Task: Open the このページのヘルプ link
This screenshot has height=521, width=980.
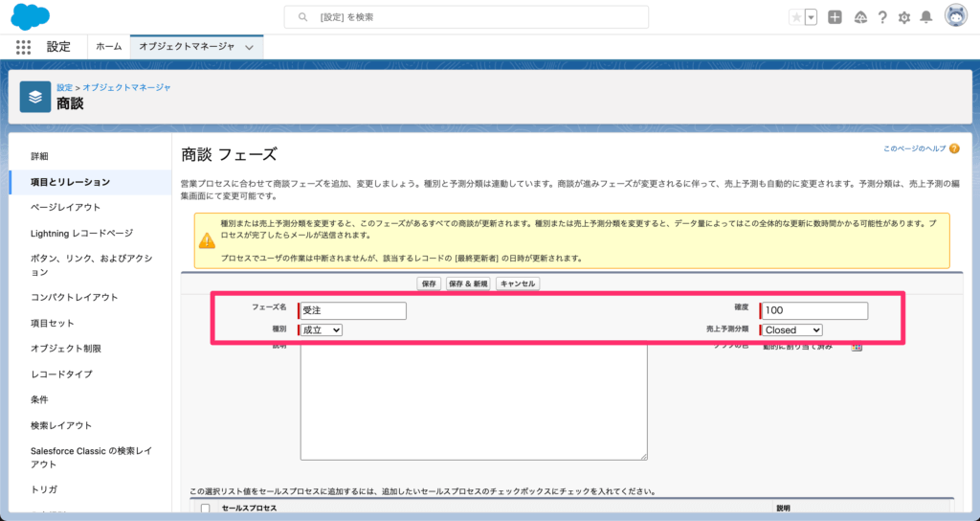Action: click(x=914, y=148)
